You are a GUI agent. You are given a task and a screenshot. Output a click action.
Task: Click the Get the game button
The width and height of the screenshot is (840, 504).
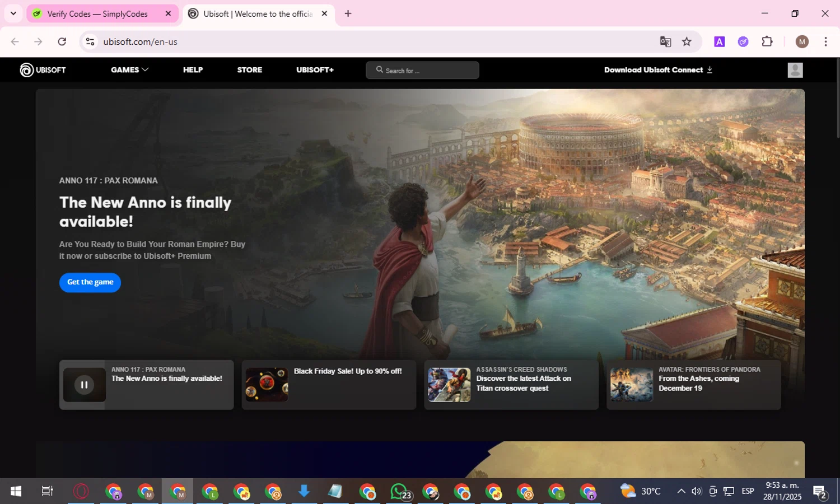(x=90, y=282)
